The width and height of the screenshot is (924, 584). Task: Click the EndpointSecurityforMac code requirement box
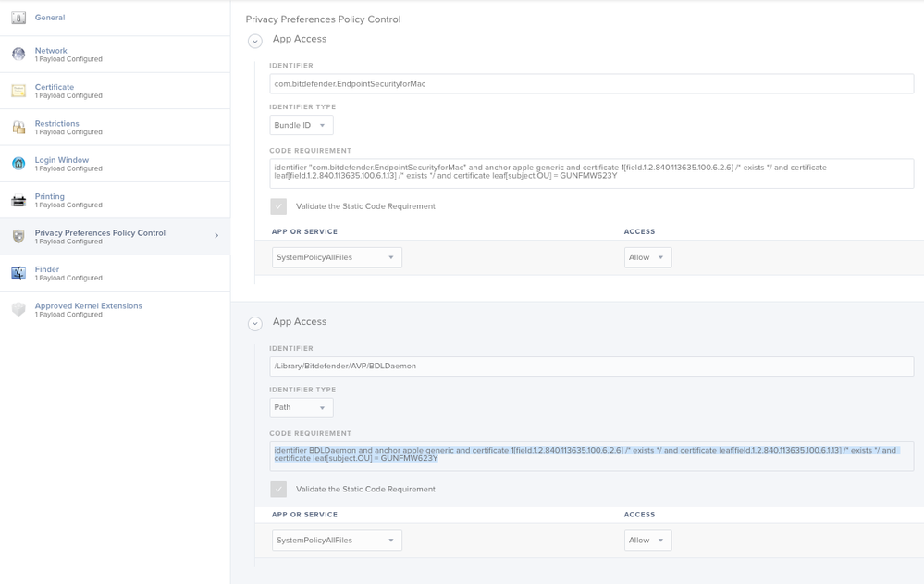(x=592, y=173)
